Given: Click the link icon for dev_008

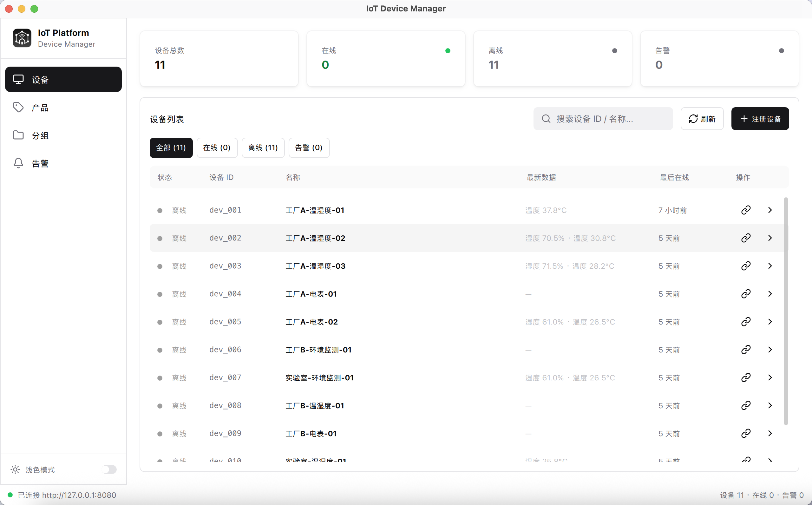Looking at the screenshot, I should click(746, 405).
